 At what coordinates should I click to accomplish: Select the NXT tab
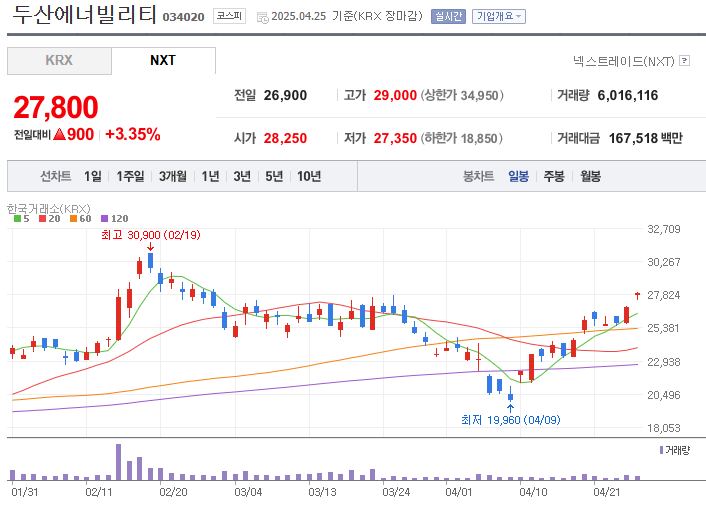(163, 60)
